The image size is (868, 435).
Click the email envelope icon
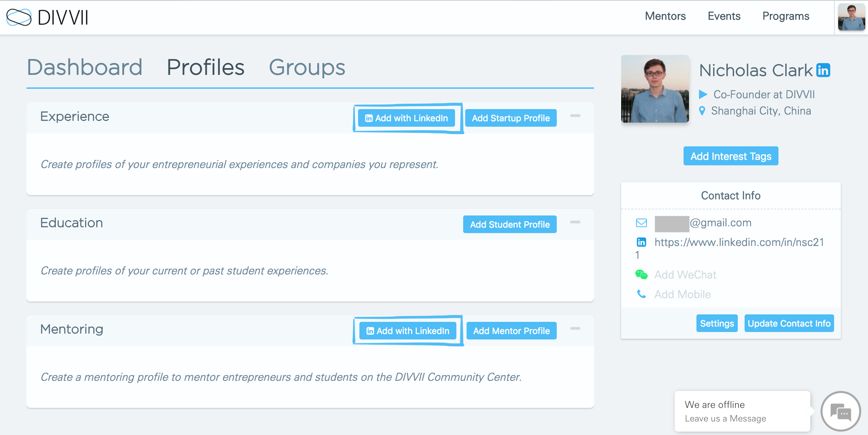pyautogui.click(x=641, y=223)
